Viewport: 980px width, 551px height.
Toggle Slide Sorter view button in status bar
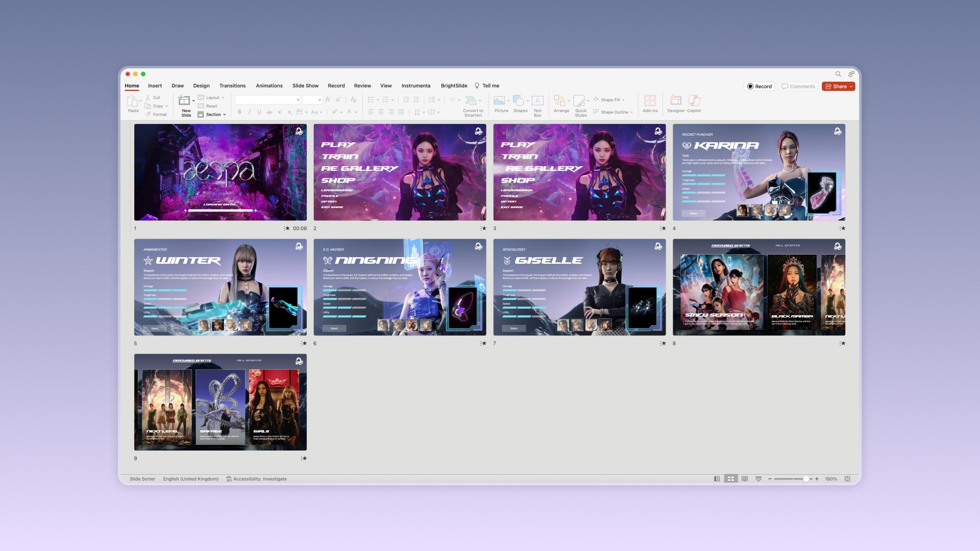[x=731, y=479]
